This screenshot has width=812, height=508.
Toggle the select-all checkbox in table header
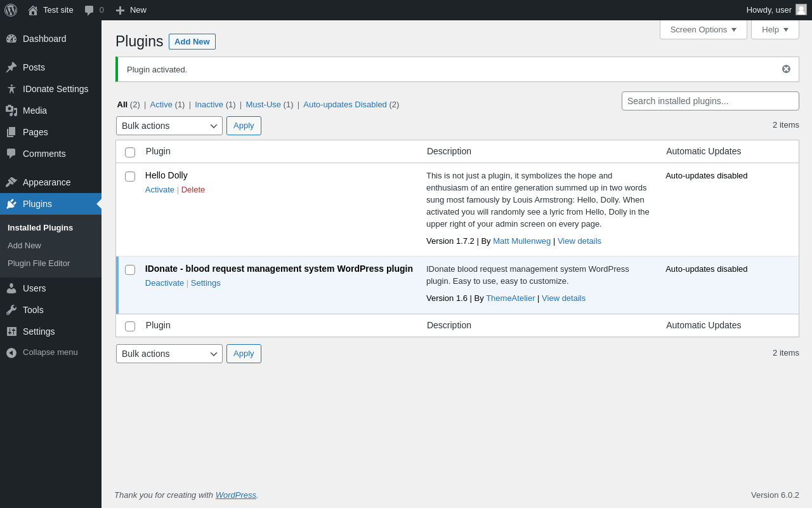pos(130,152)
